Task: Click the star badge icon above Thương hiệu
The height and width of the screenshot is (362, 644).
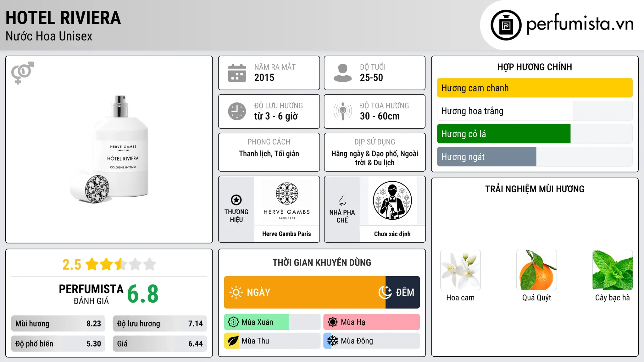Action: [236, 200]
